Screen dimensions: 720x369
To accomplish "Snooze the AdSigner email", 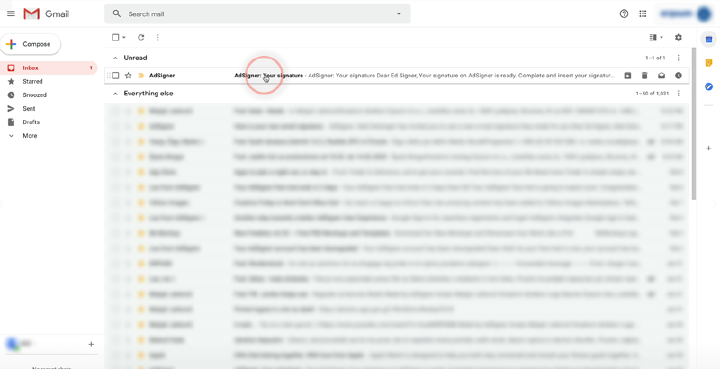I will [x=678, y=75].
